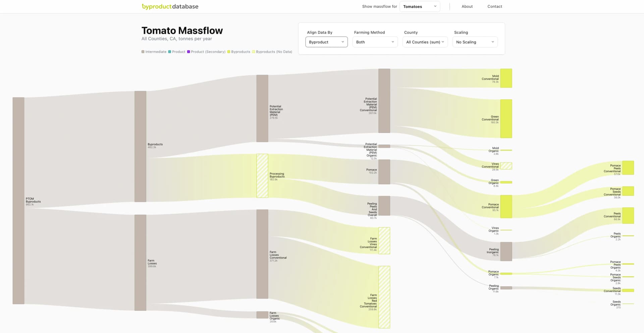Open the Contact page
The image size is (644, 333).
(494, 6)
